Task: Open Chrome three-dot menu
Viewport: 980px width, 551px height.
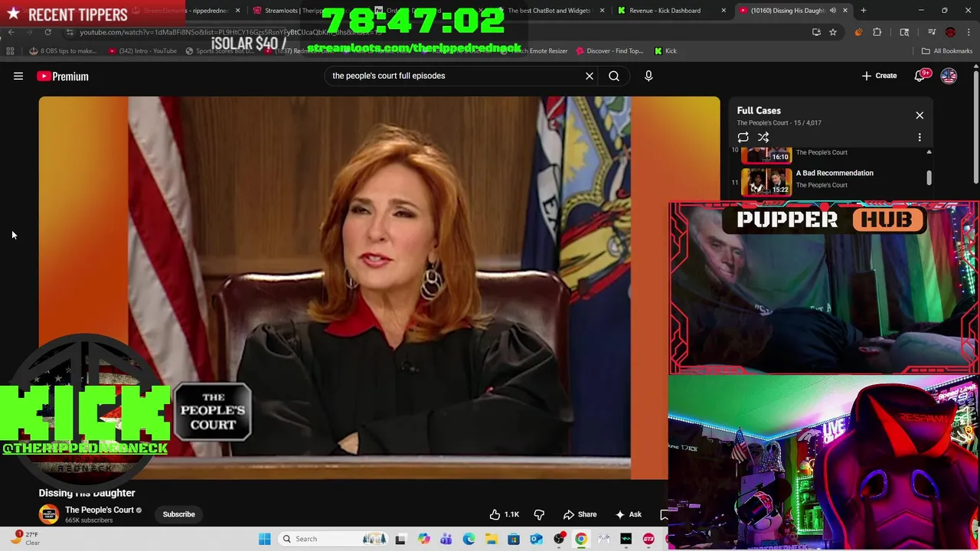Action: 969,32
